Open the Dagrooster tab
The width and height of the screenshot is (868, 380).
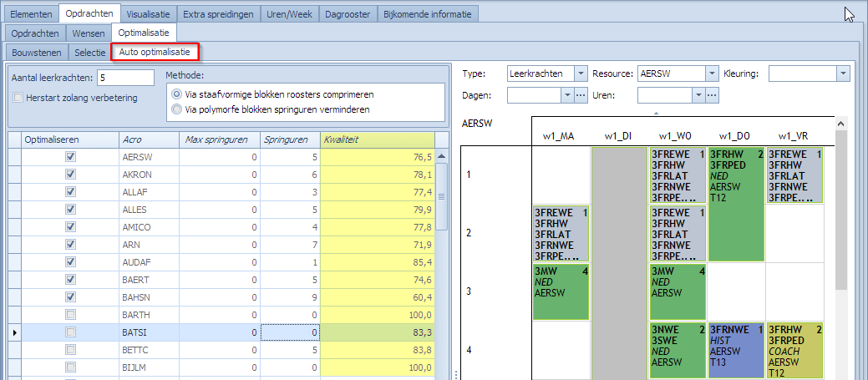tap(348, 14)
